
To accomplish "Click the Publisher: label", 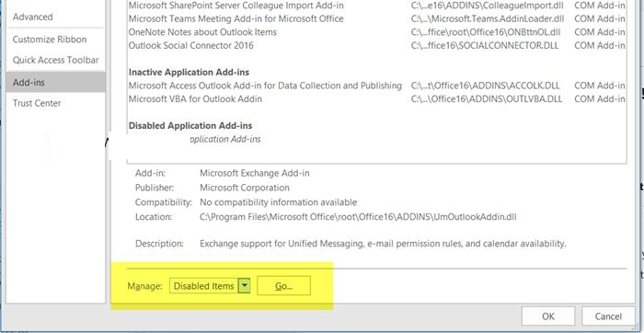I will [155, 188].
